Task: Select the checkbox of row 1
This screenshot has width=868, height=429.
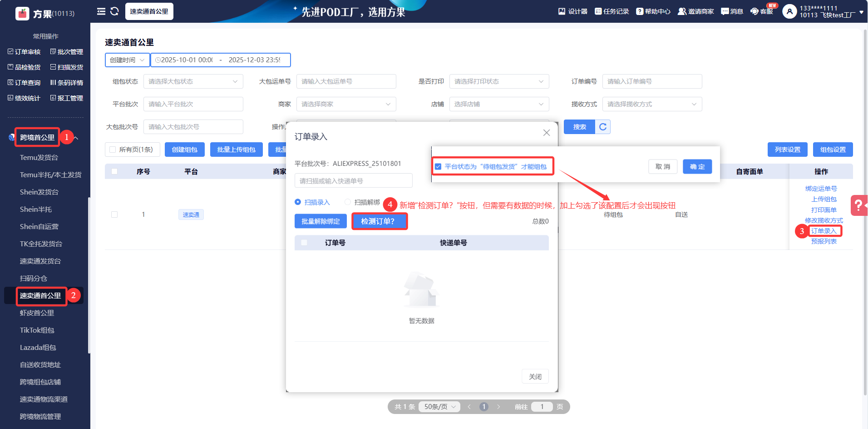Action: (x=114, y=214)
